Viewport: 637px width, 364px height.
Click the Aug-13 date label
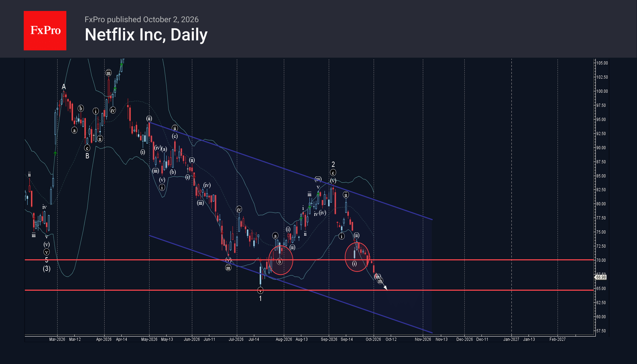[x=302, y=339]
